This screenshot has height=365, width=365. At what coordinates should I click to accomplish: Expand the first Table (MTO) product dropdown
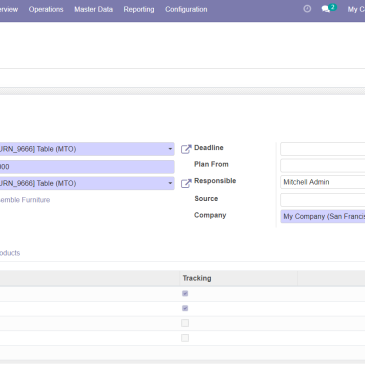pos(170,149)
